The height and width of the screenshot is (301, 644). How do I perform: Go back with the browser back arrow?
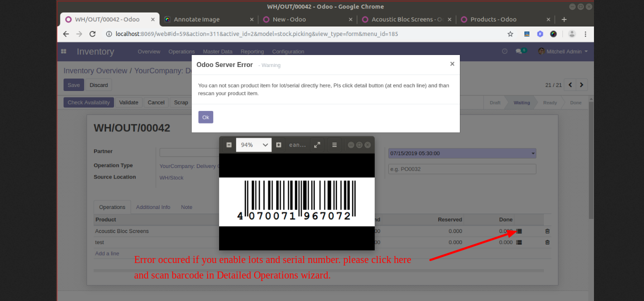point(66,34)
